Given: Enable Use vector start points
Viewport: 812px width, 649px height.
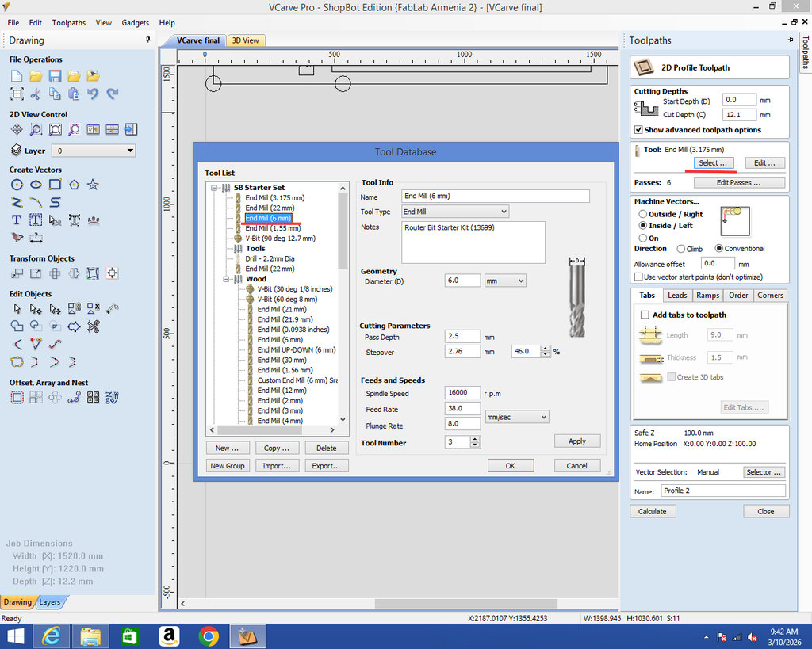Looking at the screenshot, I should click(638, 277).
